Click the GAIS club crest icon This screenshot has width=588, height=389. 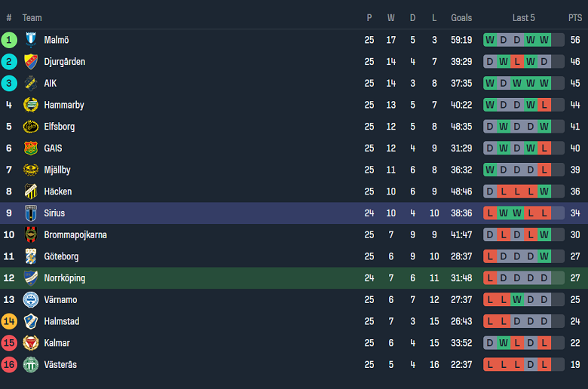pyautogui.click(x=31, y=149)
